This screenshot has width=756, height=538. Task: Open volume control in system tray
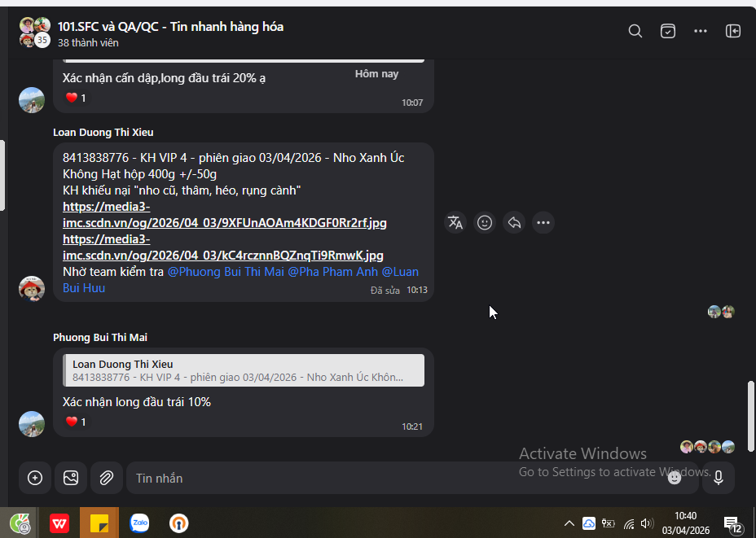(x=647, y=523)
